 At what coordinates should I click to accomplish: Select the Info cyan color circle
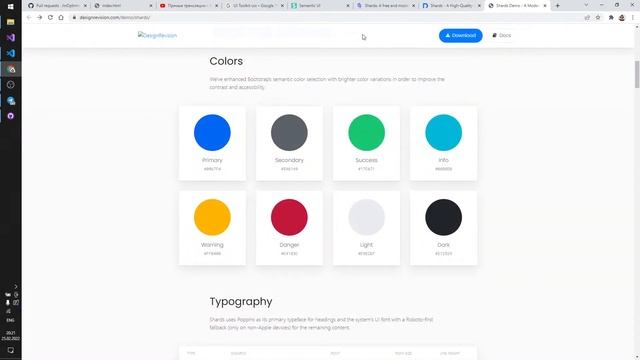click(443, 133)
